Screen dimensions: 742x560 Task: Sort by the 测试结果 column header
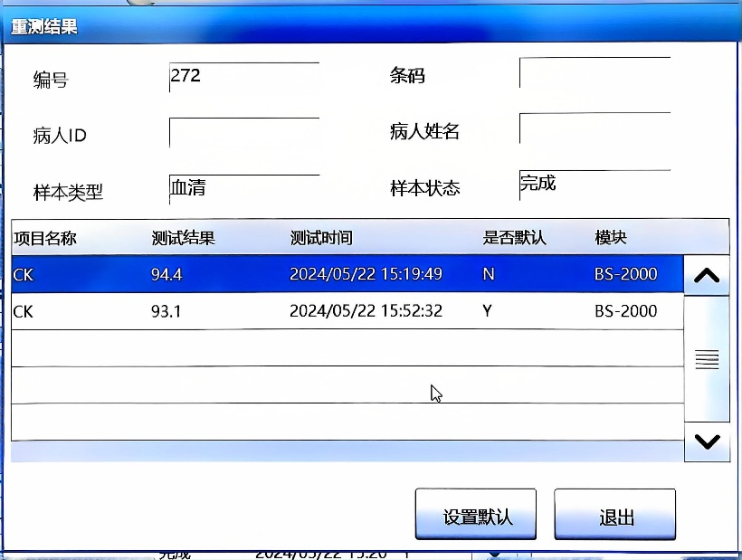coord(184,238)
